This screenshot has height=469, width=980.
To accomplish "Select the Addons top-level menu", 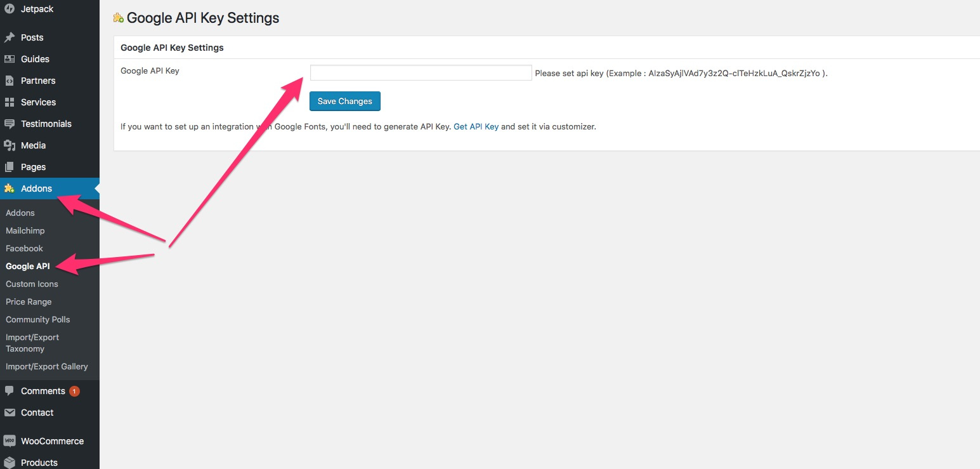I will coord(49,188).
